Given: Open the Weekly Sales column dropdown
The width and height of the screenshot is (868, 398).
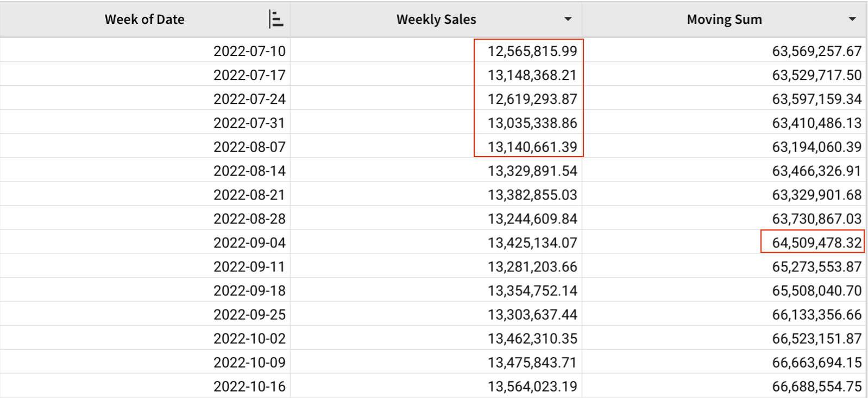Looking at the screenshot, I should click(568, 20).
